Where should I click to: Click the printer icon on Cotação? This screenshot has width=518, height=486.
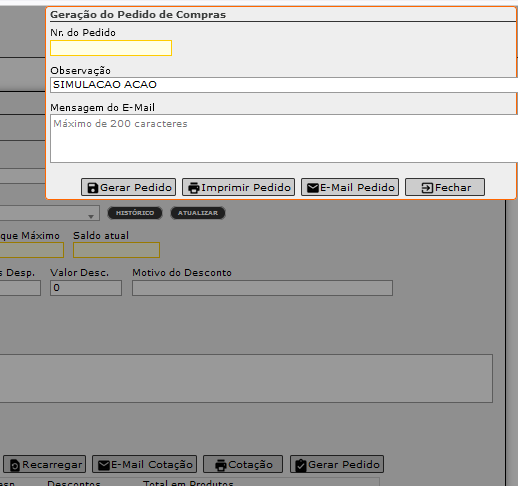coord(221,465)
